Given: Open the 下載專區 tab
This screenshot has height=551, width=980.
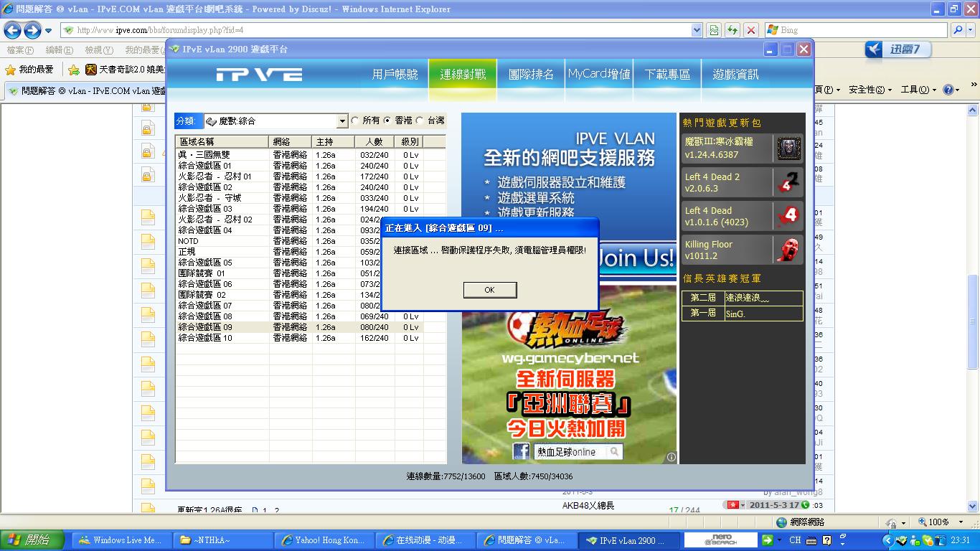Looking at the screenshot, I should tap(667, 75).
